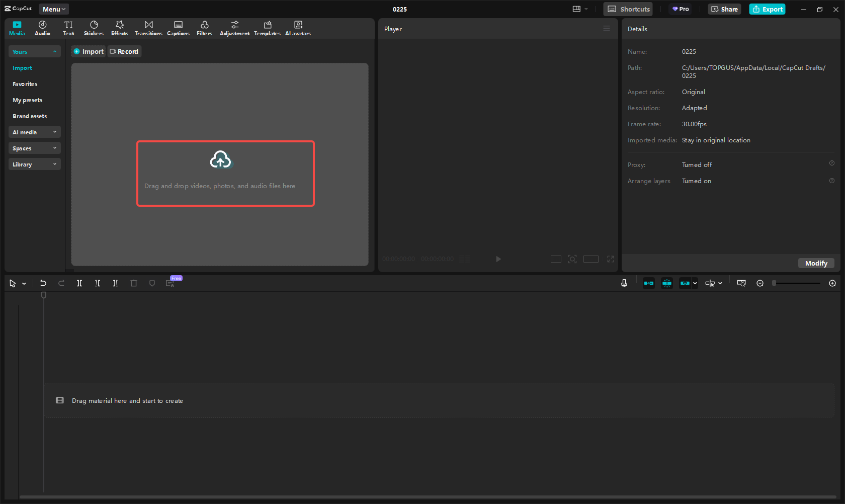845x504 pixels.
Task: Activate the Split tool in the timeline toolbar
Action: (79, 283)
